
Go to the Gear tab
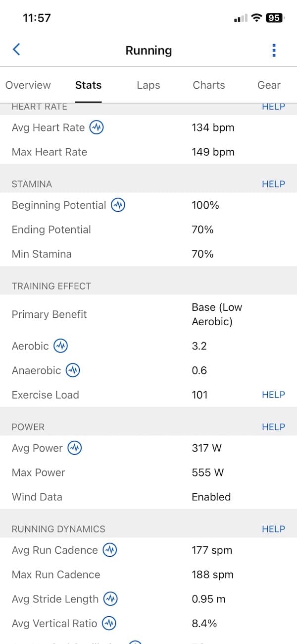tap(269, 85)
